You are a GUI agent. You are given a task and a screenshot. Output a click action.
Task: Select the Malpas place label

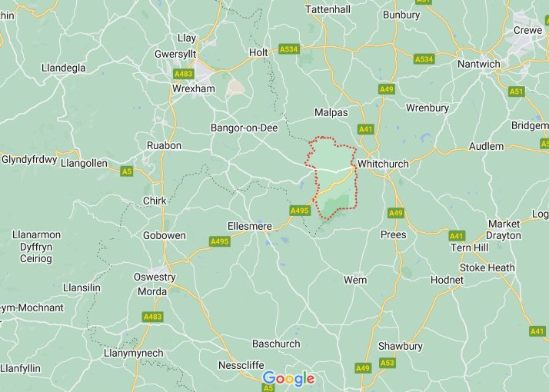pyautogui.click(x=331, y=113)
